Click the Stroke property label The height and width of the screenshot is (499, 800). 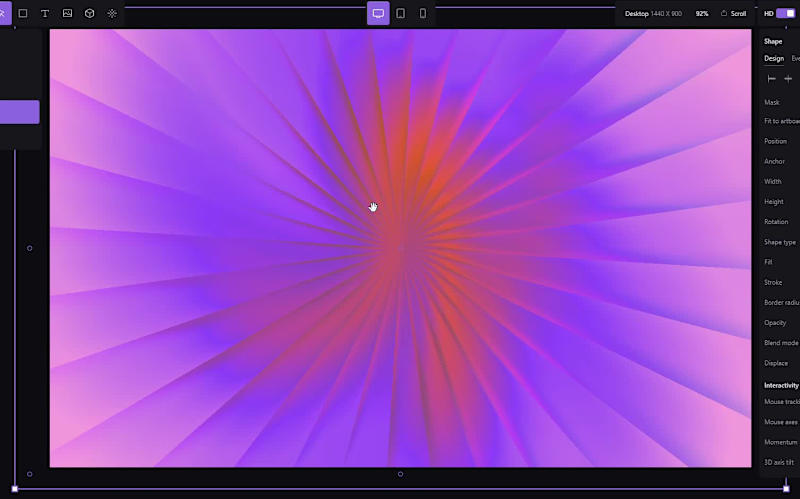click(773, 282)
